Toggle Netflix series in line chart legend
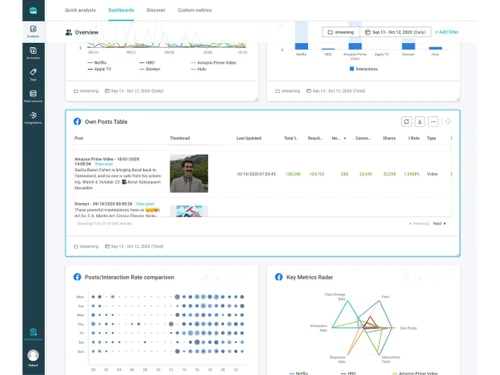The height and width of the screenshot is (375, 500). point(97,63)
